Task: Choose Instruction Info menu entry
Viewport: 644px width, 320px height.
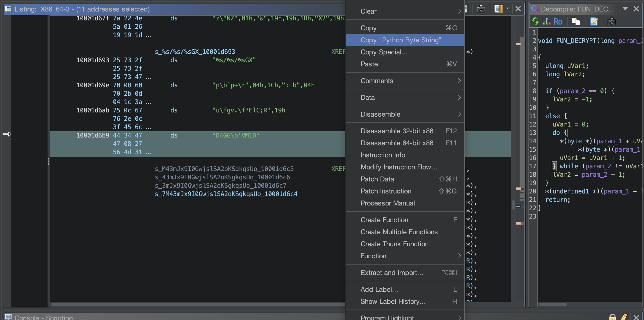Action: tap(405, 155)
